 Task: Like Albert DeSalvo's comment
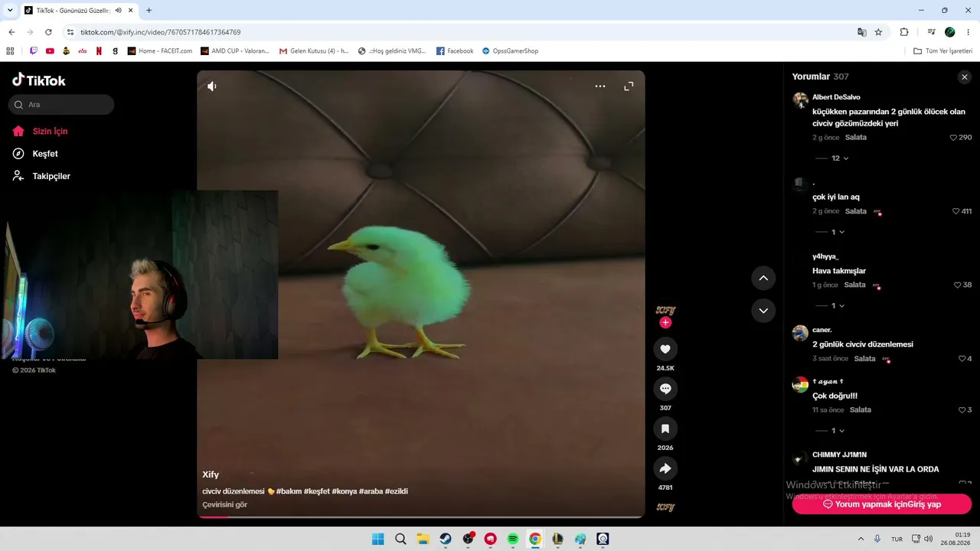point(954,138)
